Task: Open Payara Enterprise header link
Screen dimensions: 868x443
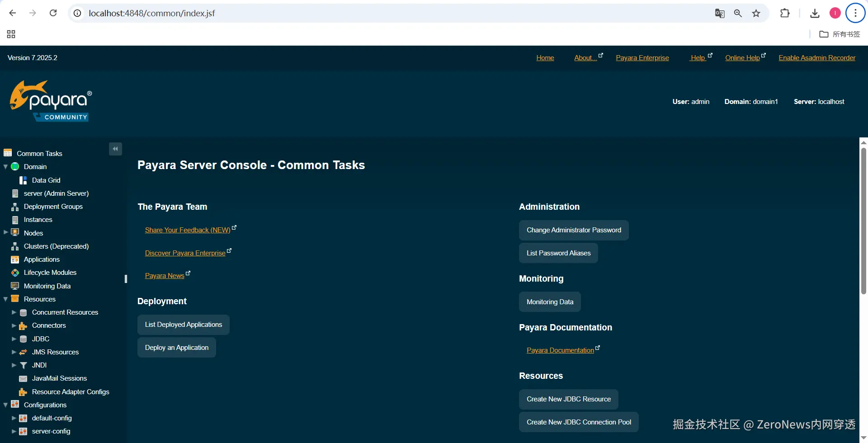Action: pyautogui.click(x=642, y=58)
